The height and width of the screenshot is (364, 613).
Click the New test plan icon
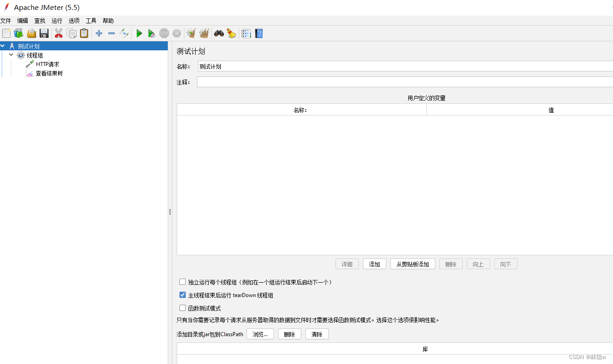[6, 33]
